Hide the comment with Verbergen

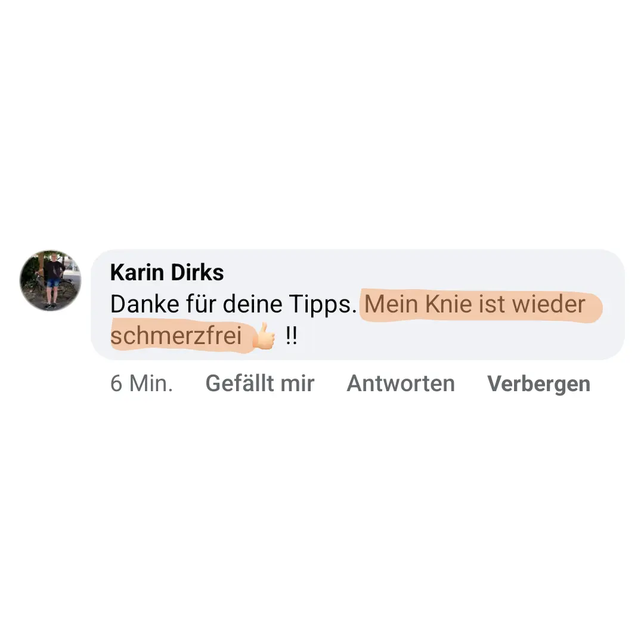coord(538,385)
